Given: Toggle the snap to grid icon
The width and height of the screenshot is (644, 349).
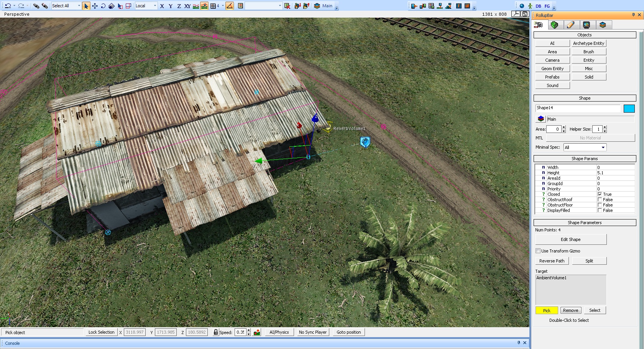Looking at the screenshot, I should 213,6.
